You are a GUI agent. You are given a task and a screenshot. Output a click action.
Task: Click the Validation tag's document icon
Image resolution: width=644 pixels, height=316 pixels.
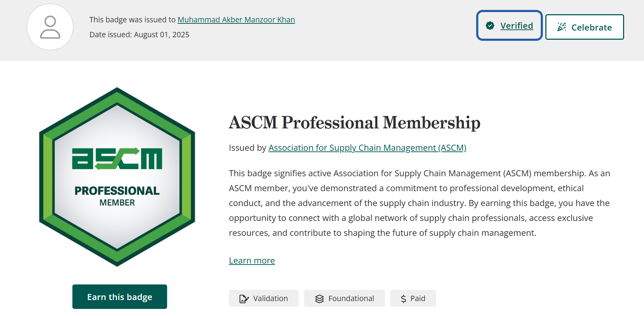(x=244, y=299)
